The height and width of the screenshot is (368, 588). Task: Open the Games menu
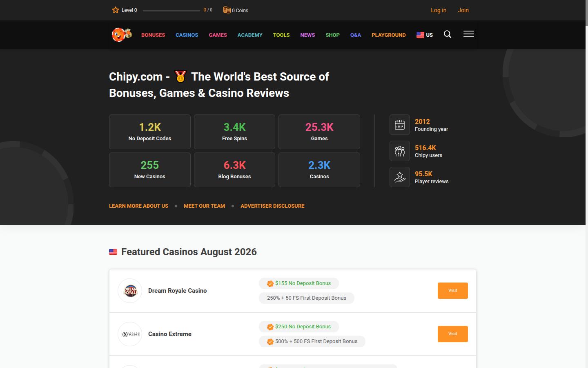click(218, 35)
